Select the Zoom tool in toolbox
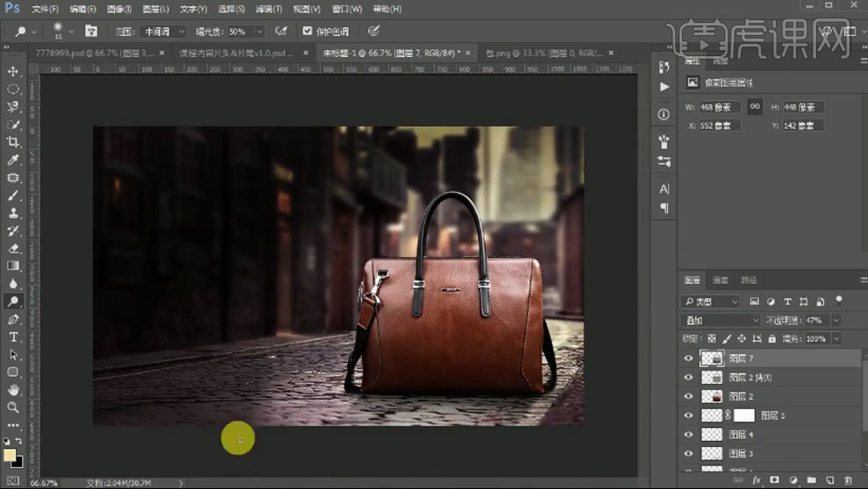 click(13, 407)
